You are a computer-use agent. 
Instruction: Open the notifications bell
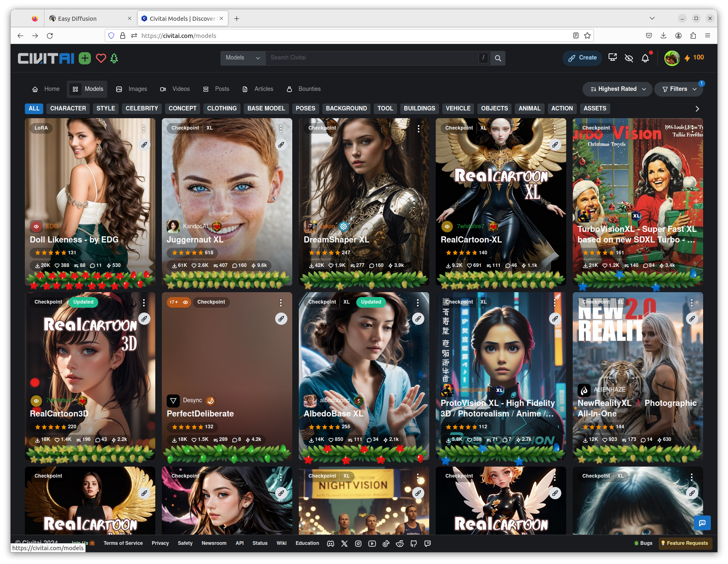point(645,58)
